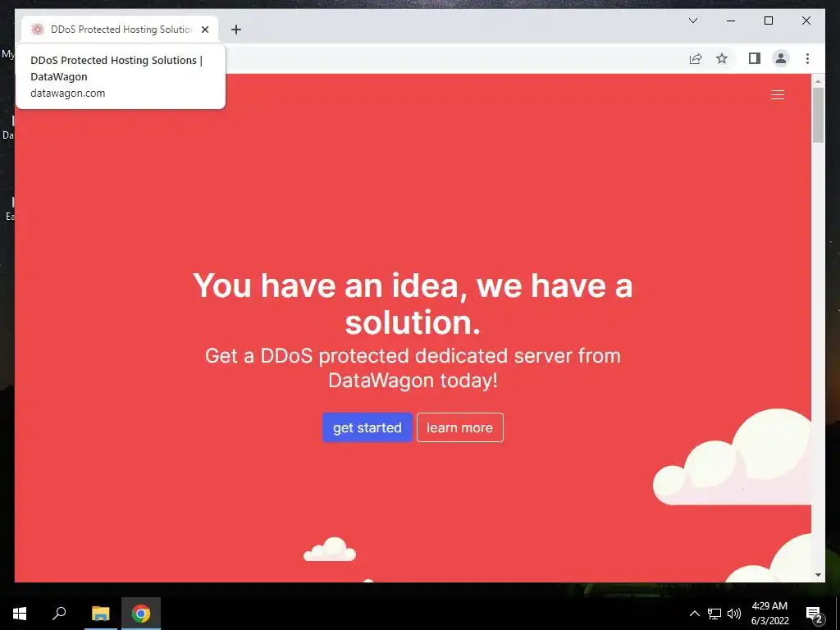Close the DDoS Protected Hosting tab
Viewport: 840px width, 630px height.
[204, 30]
